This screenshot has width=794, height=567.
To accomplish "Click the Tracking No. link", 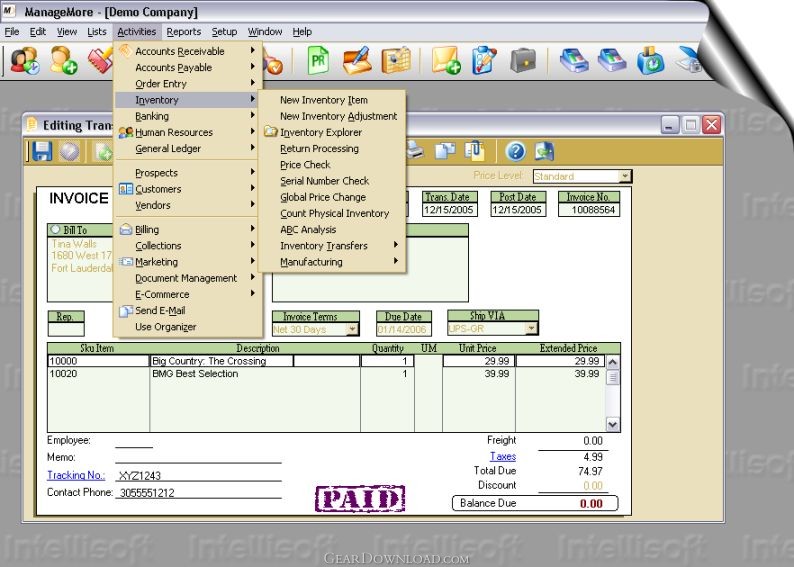I will pyautogui.click(x=76, y=476).
